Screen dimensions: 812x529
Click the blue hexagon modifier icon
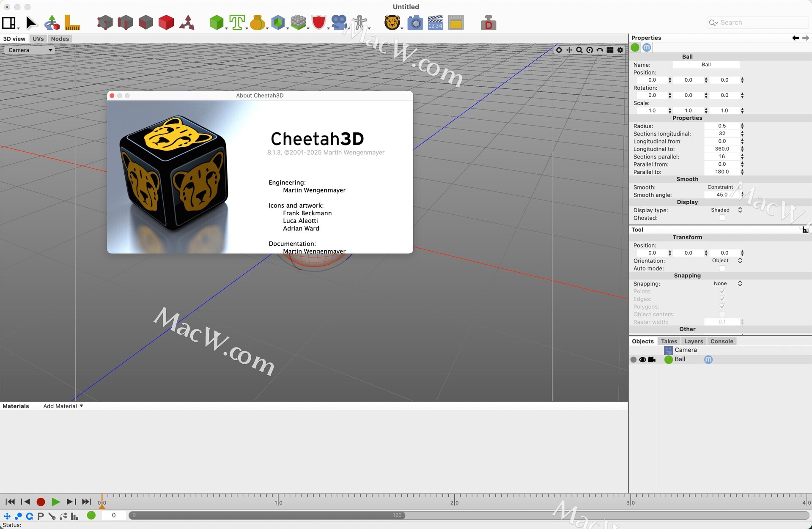(x=278, y=22)
